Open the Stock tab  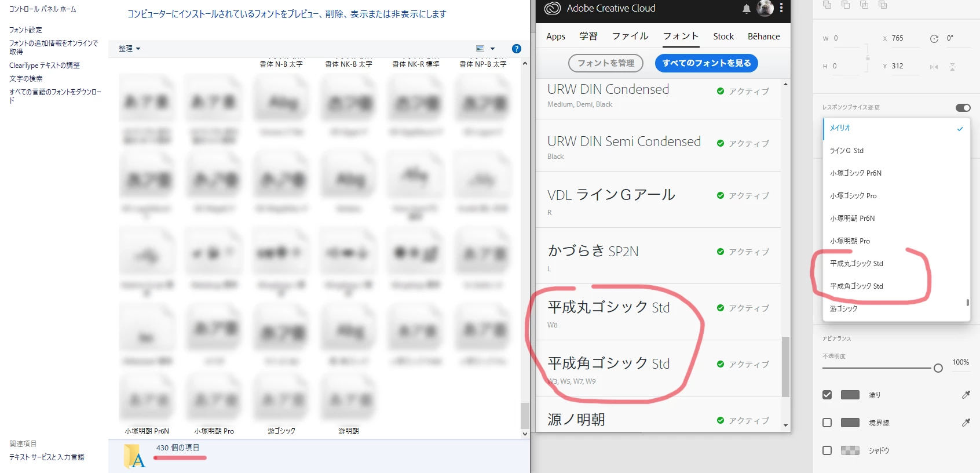pos(723,36)
